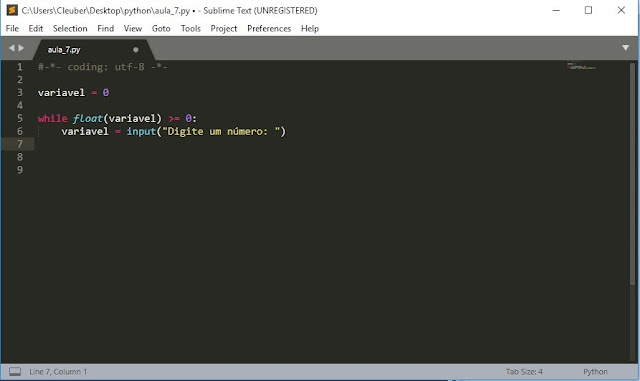This screenshot has height=381, width=640.
Task: Open the View menu
Action: pyautogui.click(x=133, y=29)
